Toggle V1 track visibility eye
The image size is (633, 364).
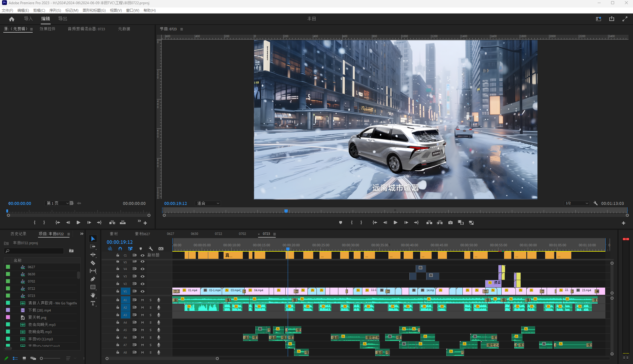[x=143, y=291]
